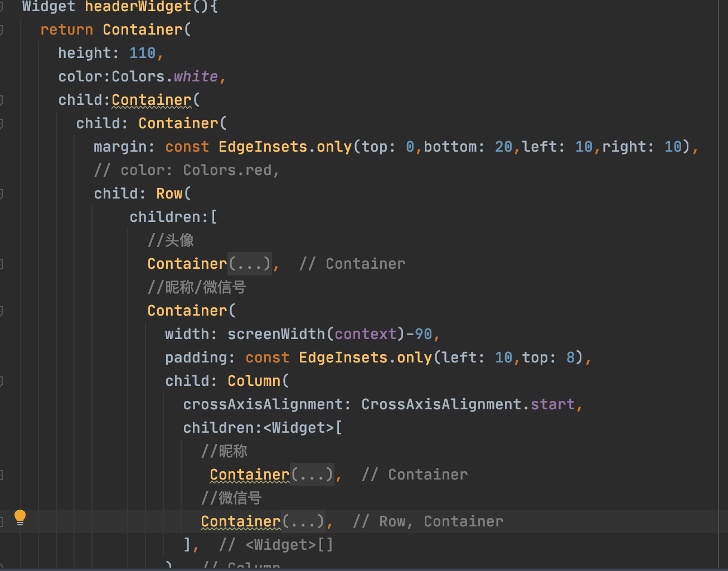Expand folded (...) of Container under //头像
This screenshot has height=571, width=728.
(x=250, y=264)
